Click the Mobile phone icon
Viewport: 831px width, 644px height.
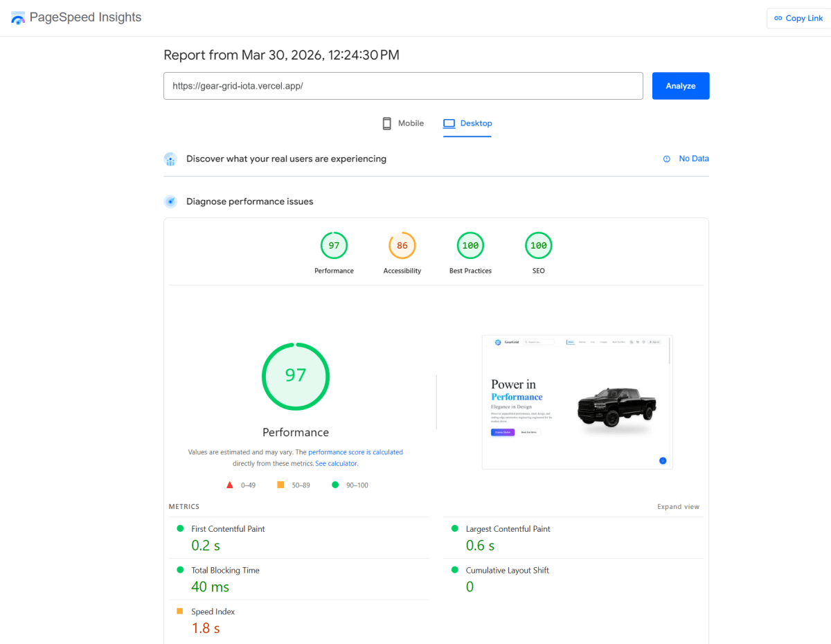(387, 123)
